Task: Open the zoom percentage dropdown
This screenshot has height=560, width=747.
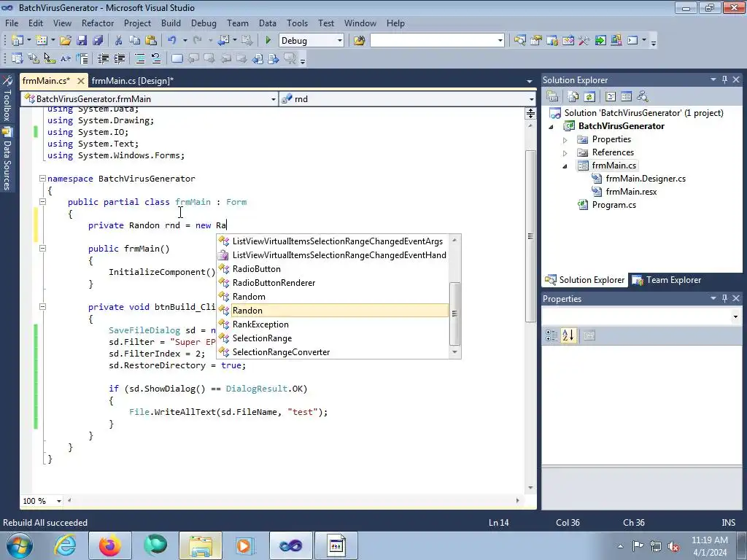Action: point(59,501)
